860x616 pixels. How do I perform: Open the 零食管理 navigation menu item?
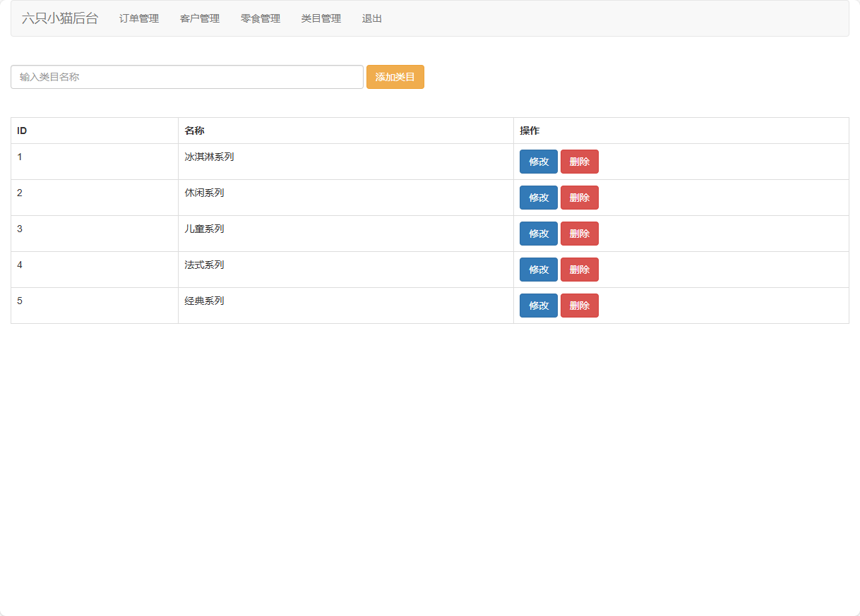click(259, 19)
